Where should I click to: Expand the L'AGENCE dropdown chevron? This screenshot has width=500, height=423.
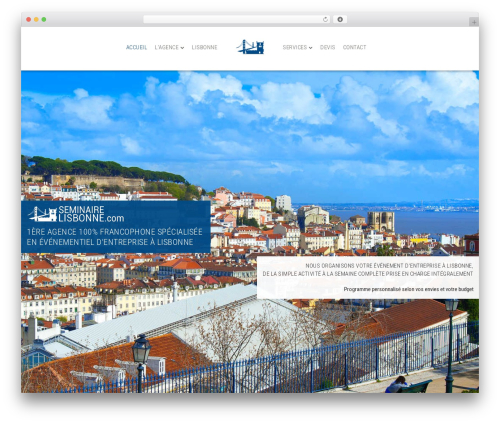(x=182, y=48)
